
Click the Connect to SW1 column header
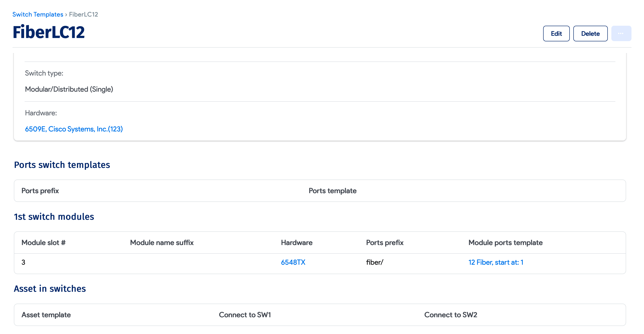coord(245,315)
